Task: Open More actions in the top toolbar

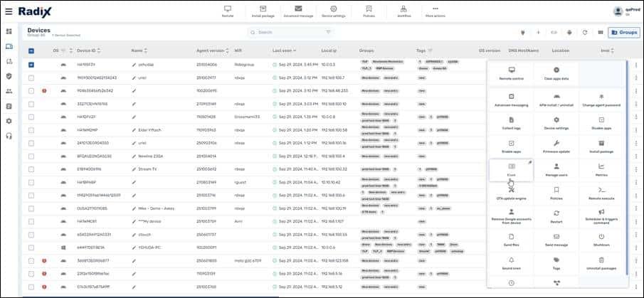Action: (436, 11)
